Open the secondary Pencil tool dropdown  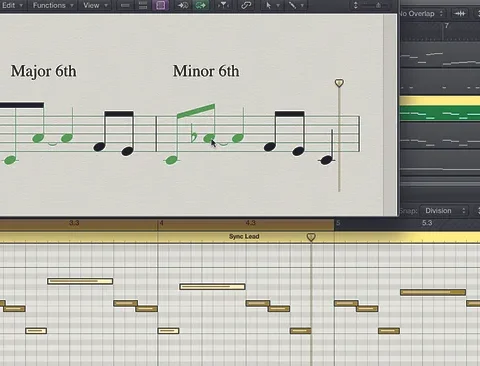pyautogui.click(x=296, y=5)
